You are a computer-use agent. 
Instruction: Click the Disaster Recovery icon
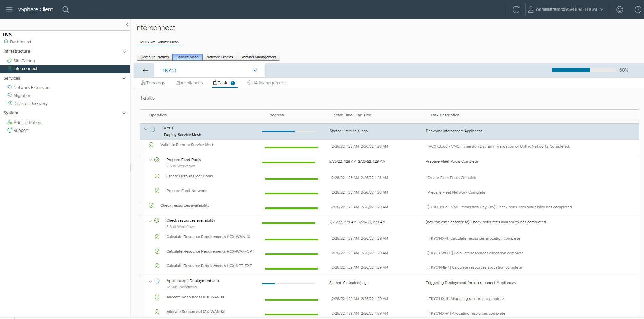click(x=10, y=103)
